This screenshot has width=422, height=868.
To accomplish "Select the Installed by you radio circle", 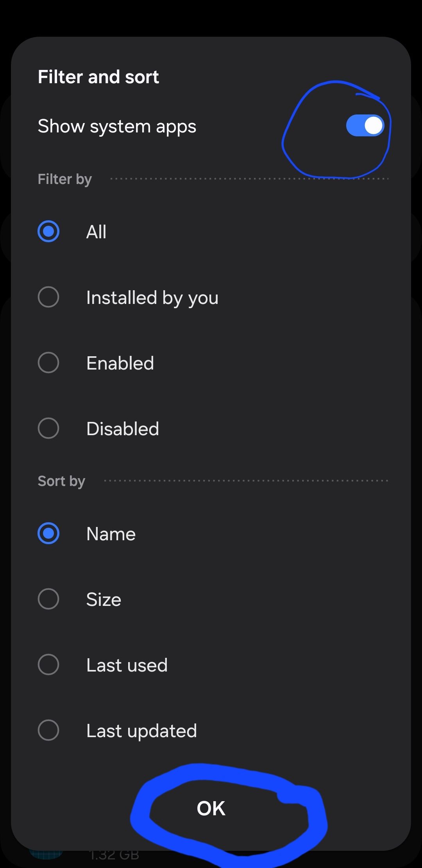I will pos(48,297).
